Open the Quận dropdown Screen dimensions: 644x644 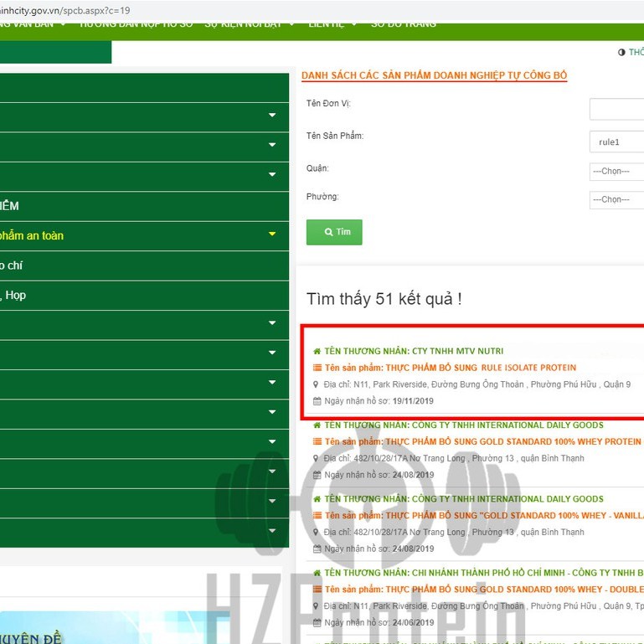616,171
